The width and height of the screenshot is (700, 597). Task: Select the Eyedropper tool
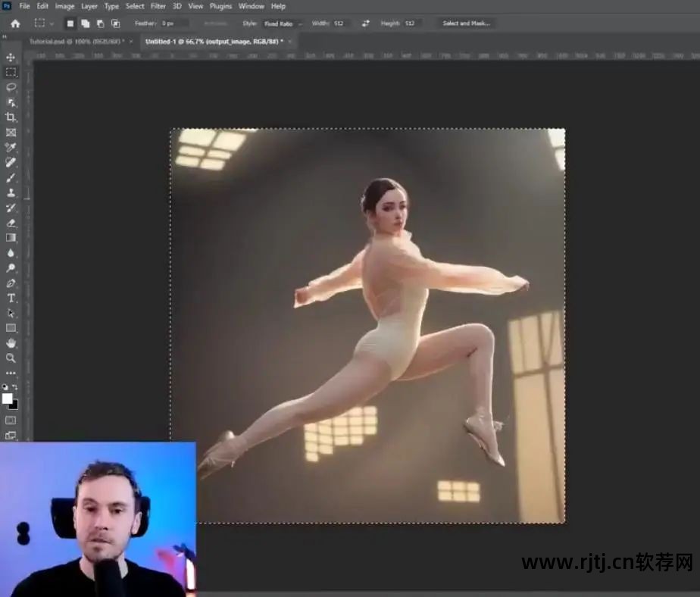(x=11, y=148)
